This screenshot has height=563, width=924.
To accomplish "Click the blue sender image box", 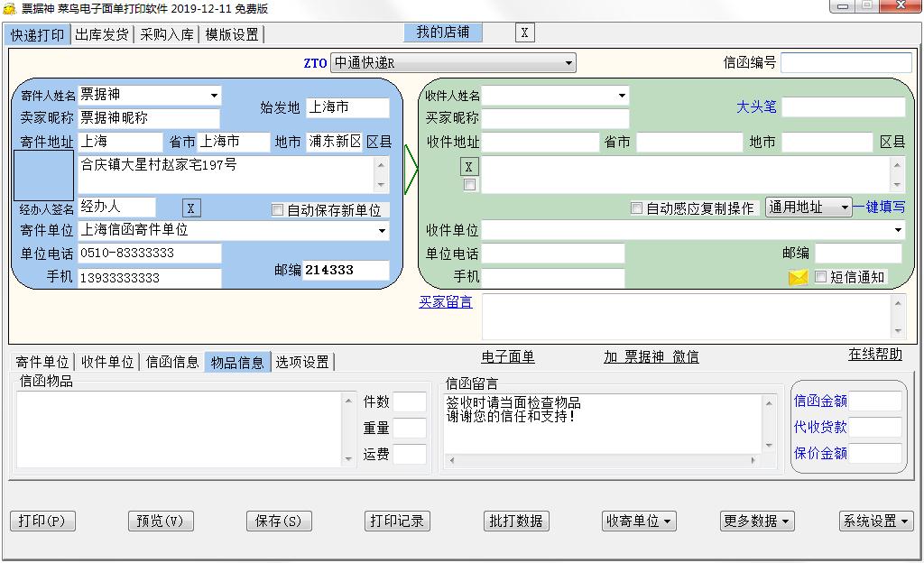I will pyautogui.click(x=43, y=175).
